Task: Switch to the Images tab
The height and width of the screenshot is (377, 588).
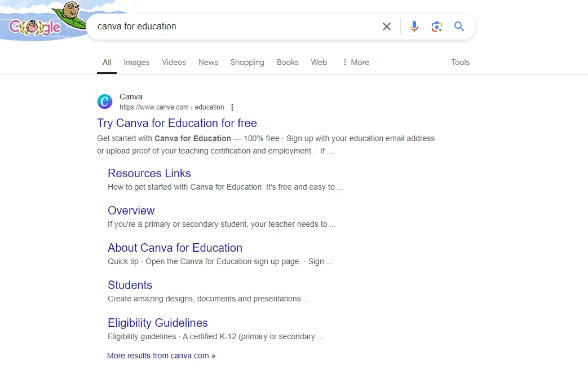Action: 136,62
